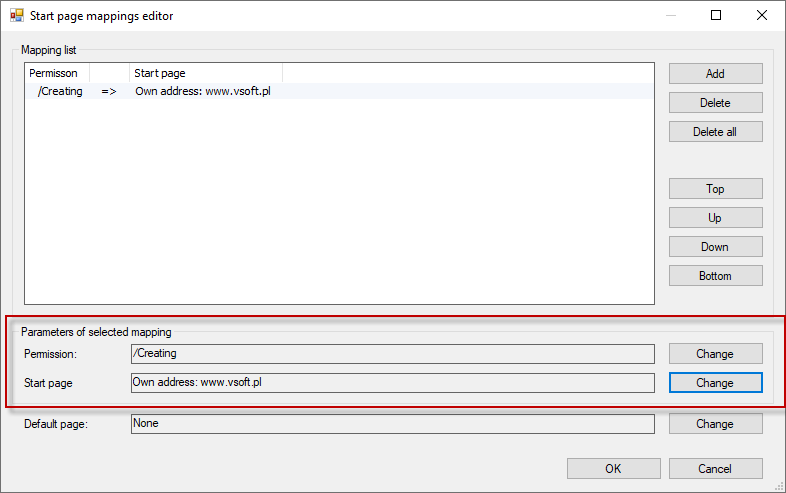The image size is (786, 493).
Task: Move the mapping Down one position
Action: point(715,247)
